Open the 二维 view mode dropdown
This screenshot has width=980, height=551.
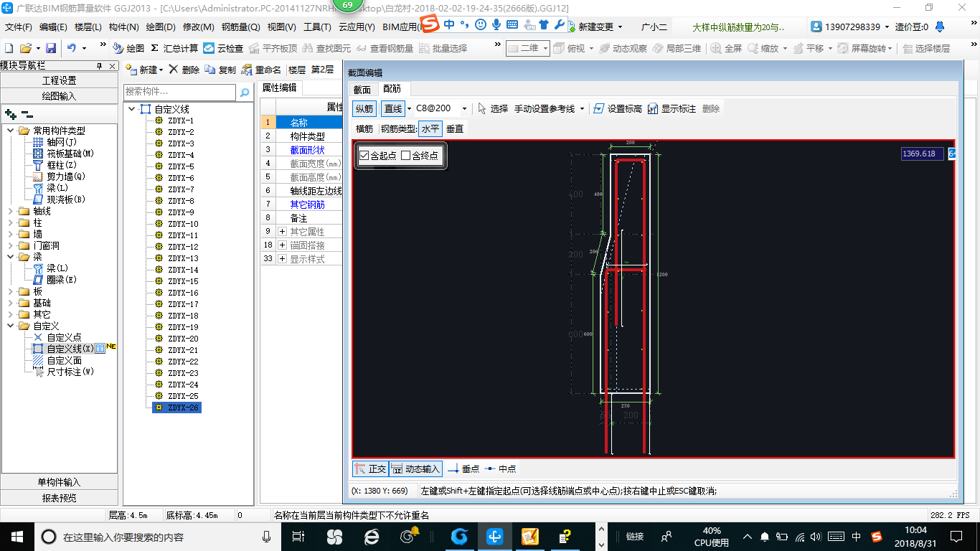[x=545, y=48]
